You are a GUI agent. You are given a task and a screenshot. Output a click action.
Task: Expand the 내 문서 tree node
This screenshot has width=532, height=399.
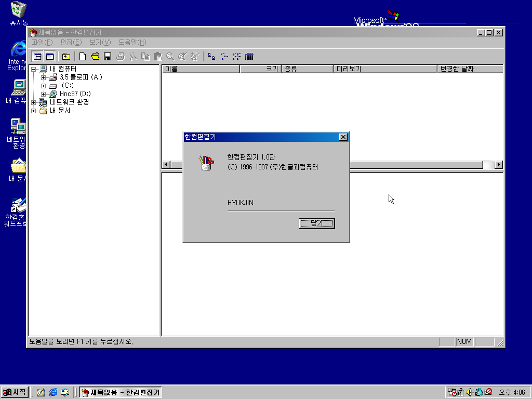[33, 111]
